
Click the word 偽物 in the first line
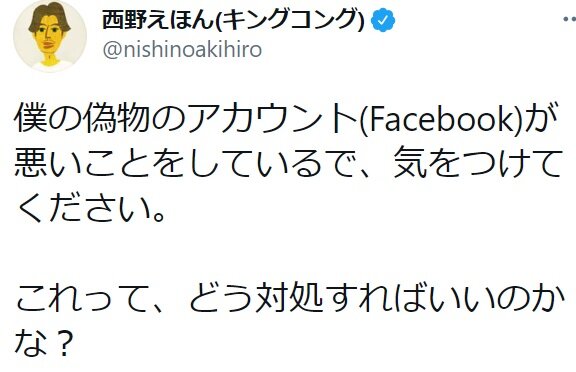coord(117,119)
